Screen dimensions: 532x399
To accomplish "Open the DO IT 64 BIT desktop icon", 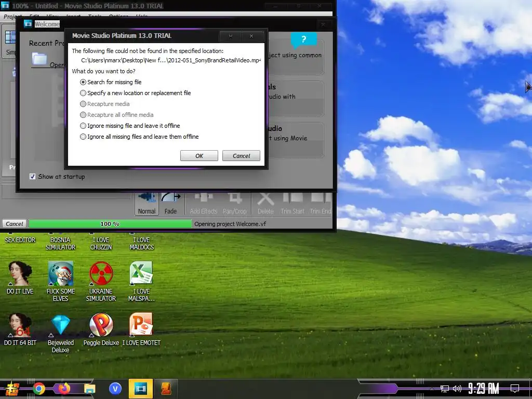I will coord(20,329).
